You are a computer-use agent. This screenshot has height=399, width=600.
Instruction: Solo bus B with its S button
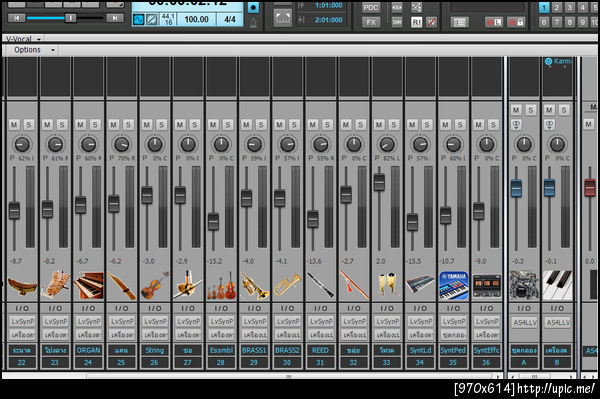564,110
